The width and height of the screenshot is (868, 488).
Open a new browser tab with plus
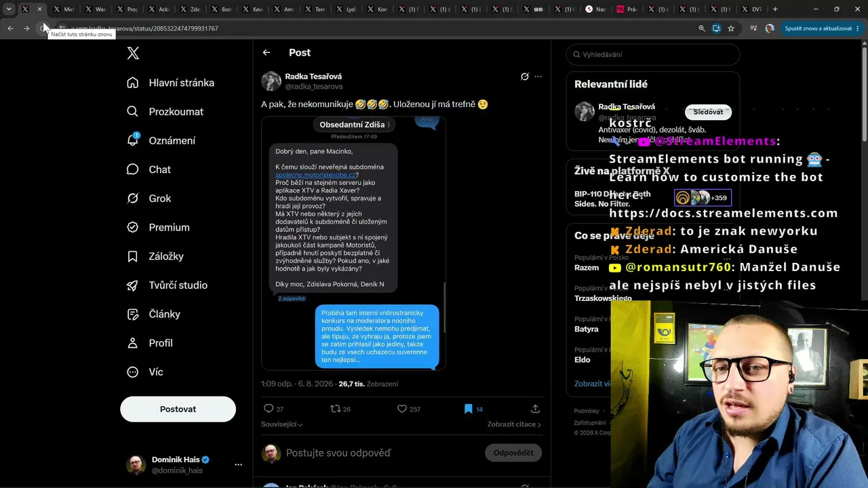[775, 9]
